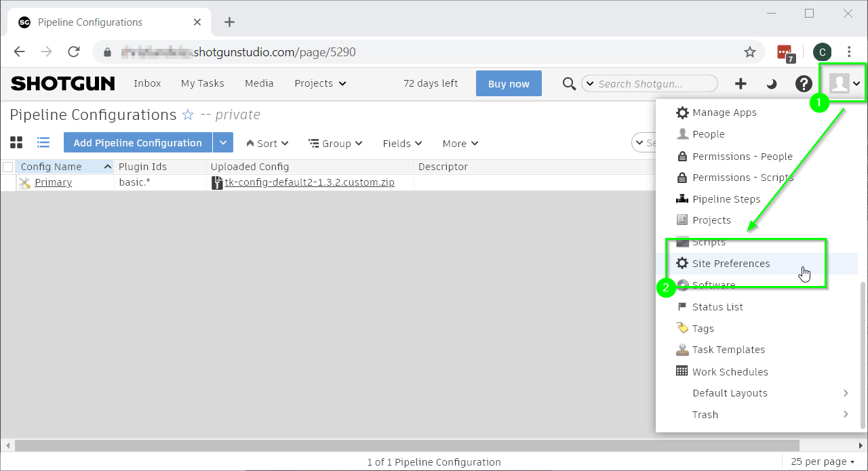Image resolution: width=868 pixels, height=471 pixels.
Task: Open the help question mark icon
Action: pos(804,83)
